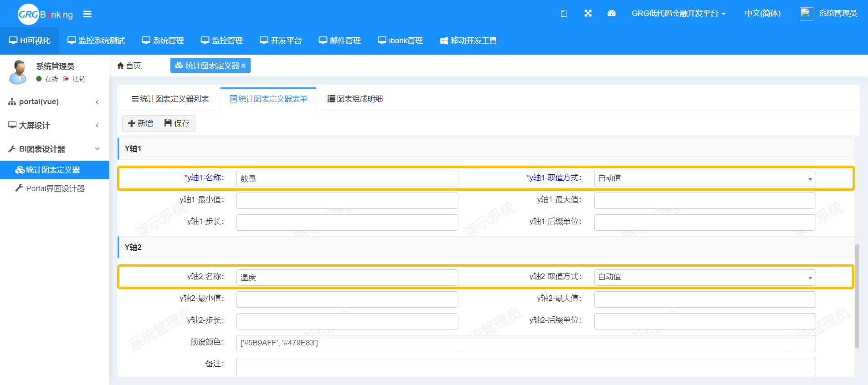Click the 保存 button
Image resolution: width=868 pixels, height=385 pixels.
click(x=177, y=123)
